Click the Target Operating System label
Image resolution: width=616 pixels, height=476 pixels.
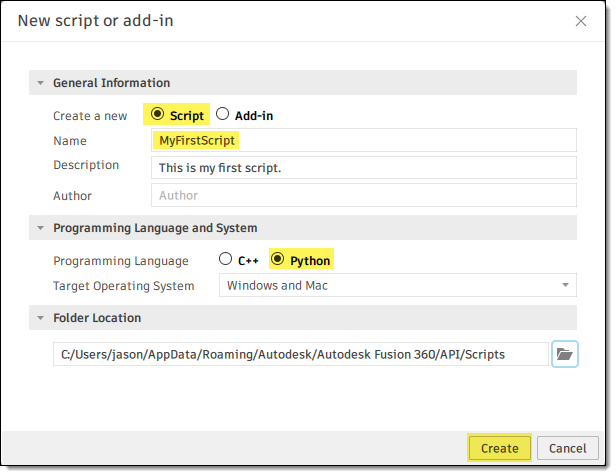pos(124,286)
